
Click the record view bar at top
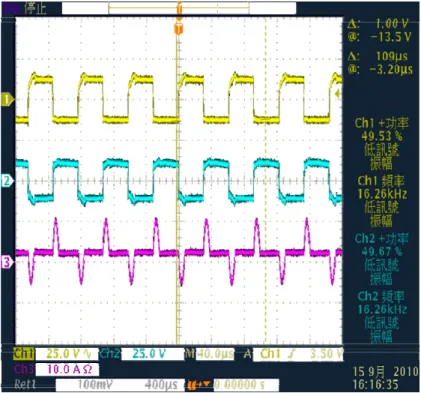[179, 8]
